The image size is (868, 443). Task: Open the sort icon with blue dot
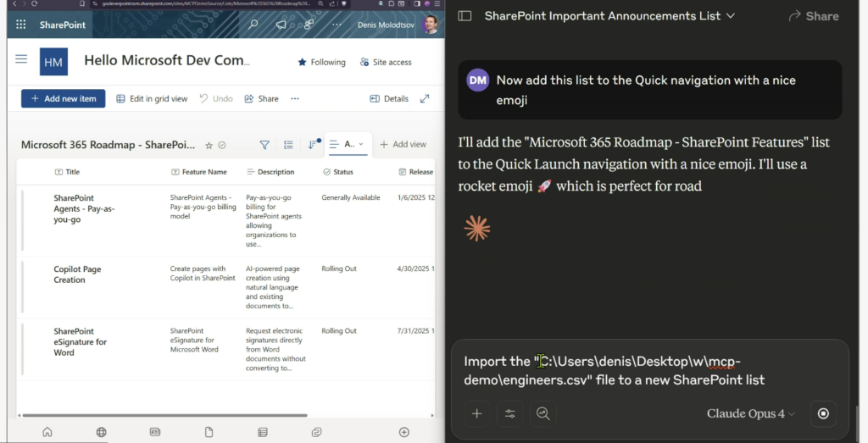[x=313, y=144]
